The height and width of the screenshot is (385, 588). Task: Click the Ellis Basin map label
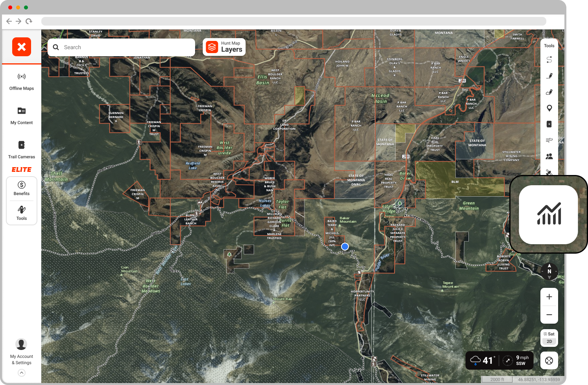(263, 80)
